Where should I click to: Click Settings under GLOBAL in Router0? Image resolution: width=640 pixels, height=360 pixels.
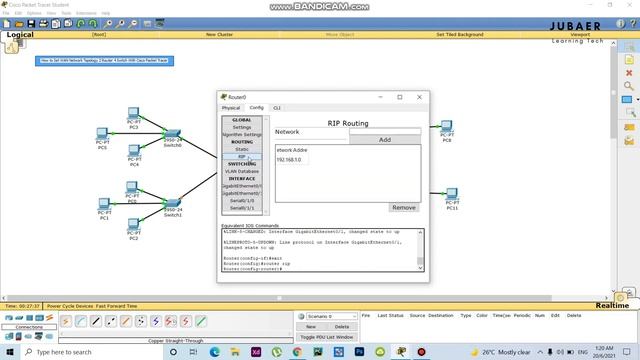pyautogui.click(x=242, y=127)
